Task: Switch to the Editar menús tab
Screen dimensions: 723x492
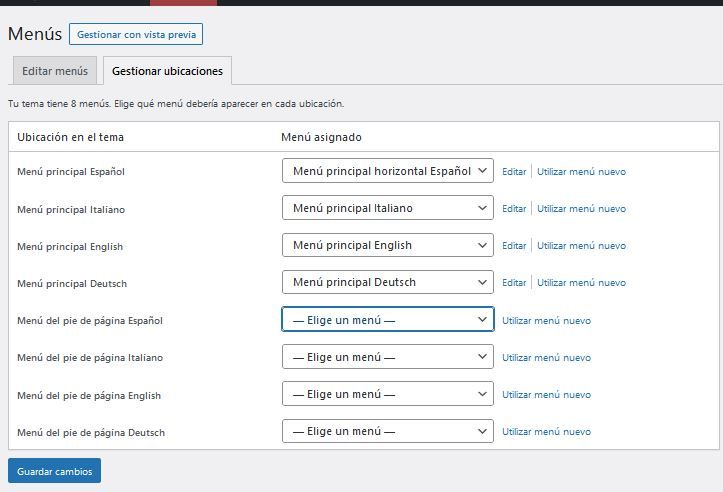Action: tap(55, 71)
